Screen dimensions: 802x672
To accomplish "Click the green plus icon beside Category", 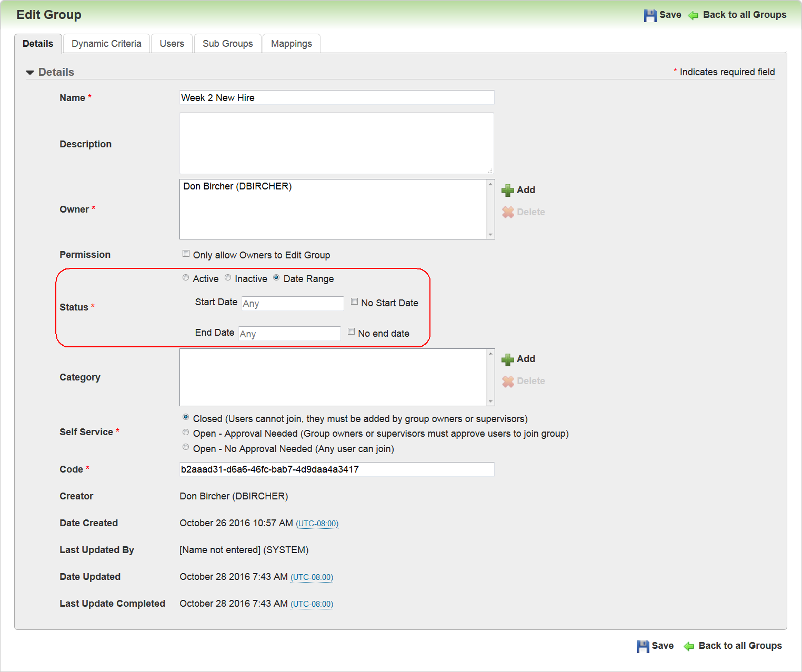I will [508, 359].
